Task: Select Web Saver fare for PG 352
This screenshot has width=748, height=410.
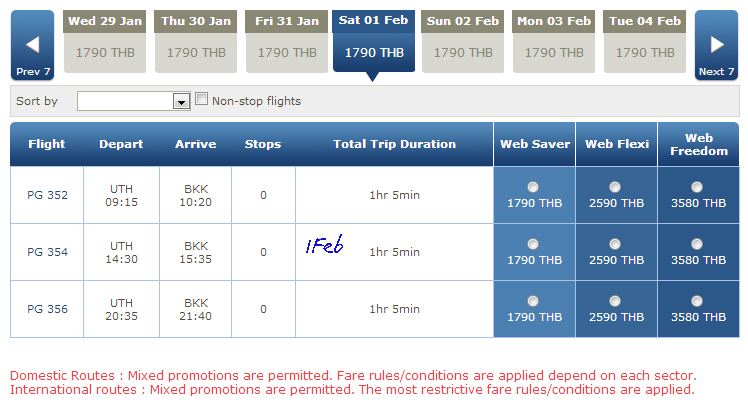Action: pos(532,187)
